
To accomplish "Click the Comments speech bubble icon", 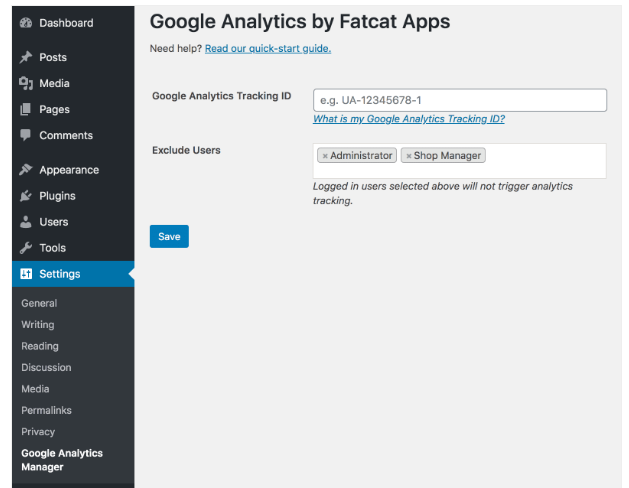I will [x=25, y=135].
